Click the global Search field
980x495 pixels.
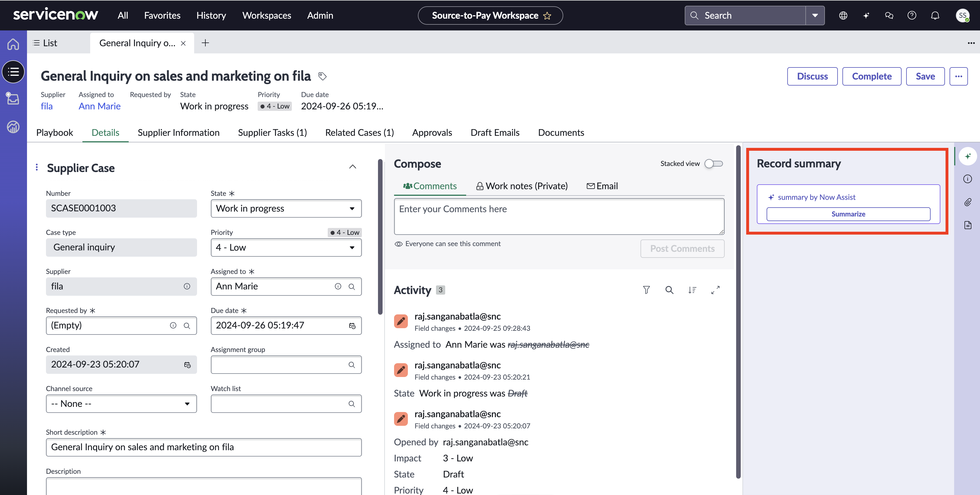tap(745, 16)
